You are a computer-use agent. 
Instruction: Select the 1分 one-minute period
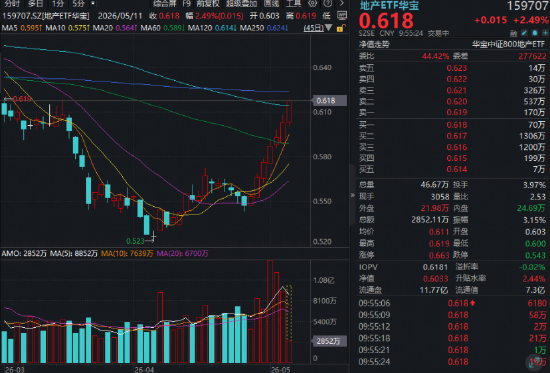[58, 4]
